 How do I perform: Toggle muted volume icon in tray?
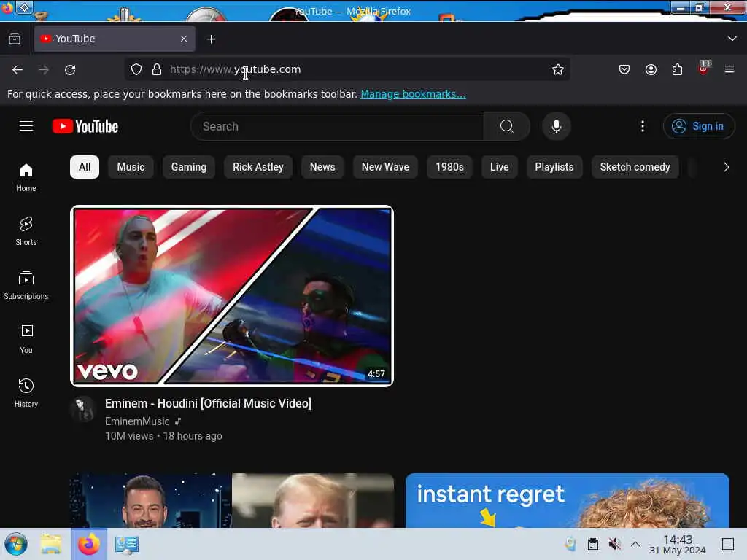[x=614, y=544]
